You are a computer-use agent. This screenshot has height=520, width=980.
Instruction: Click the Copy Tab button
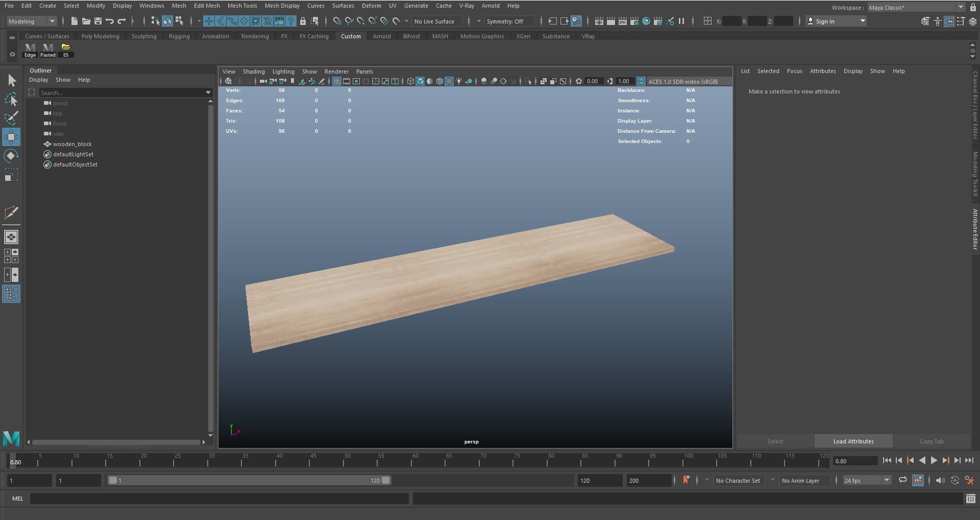point(932,441)
